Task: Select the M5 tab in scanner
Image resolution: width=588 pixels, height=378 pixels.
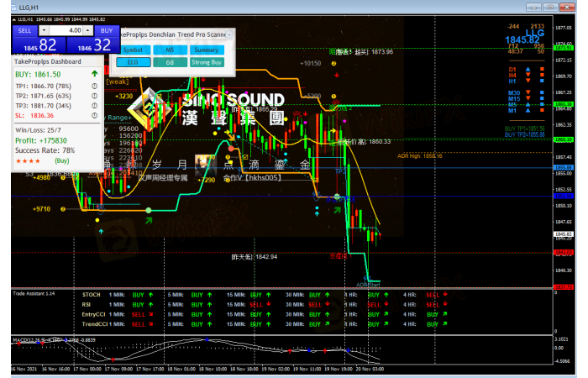Action: pos(170,50)
